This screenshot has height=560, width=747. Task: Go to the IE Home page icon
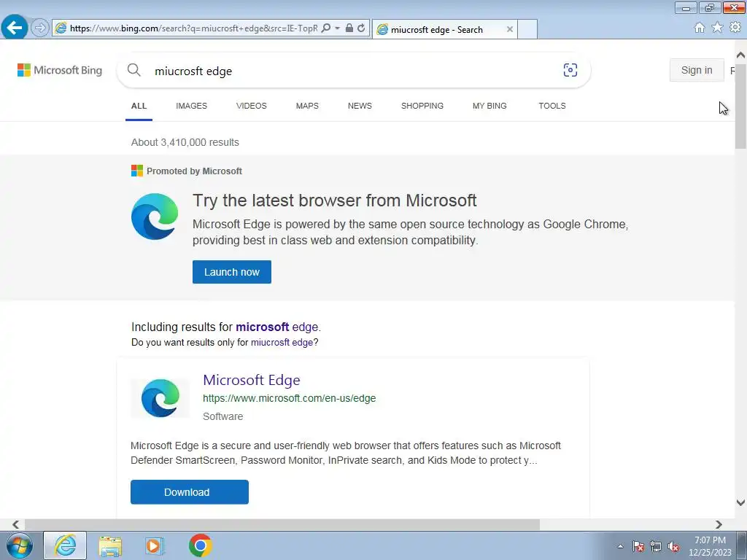click(x=700, y=28)
